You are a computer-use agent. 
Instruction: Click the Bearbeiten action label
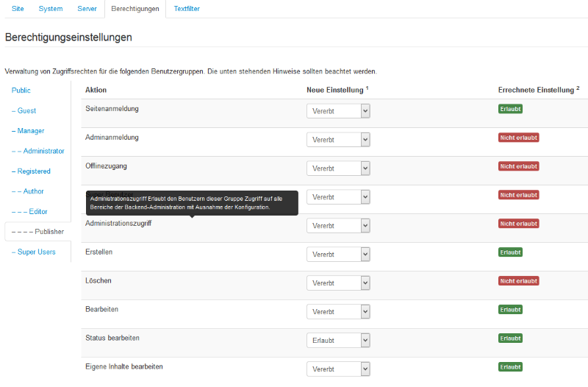click(x=101, y=309)
